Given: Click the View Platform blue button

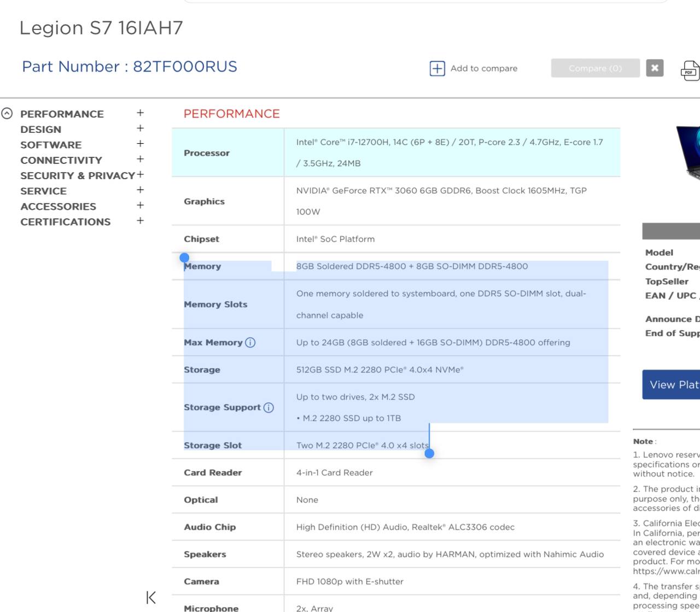Looking at the screenshot, I should click(671, 385).
